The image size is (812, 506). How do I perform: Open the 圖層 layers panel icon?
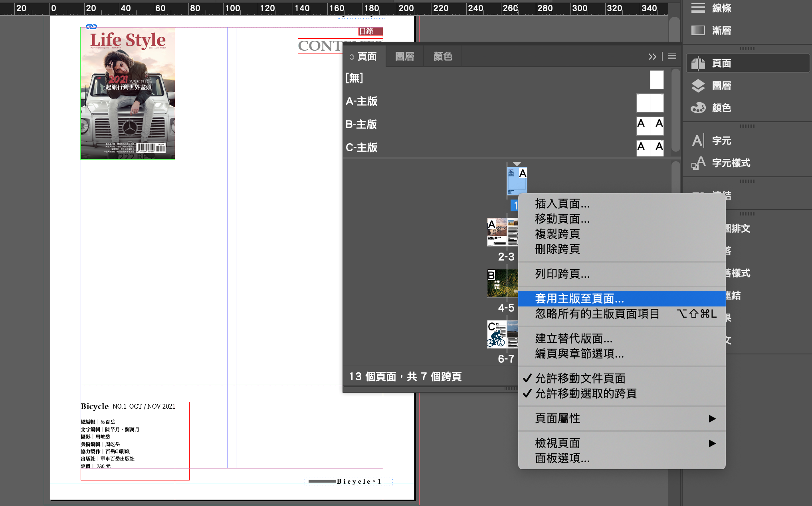coord(698,86)
